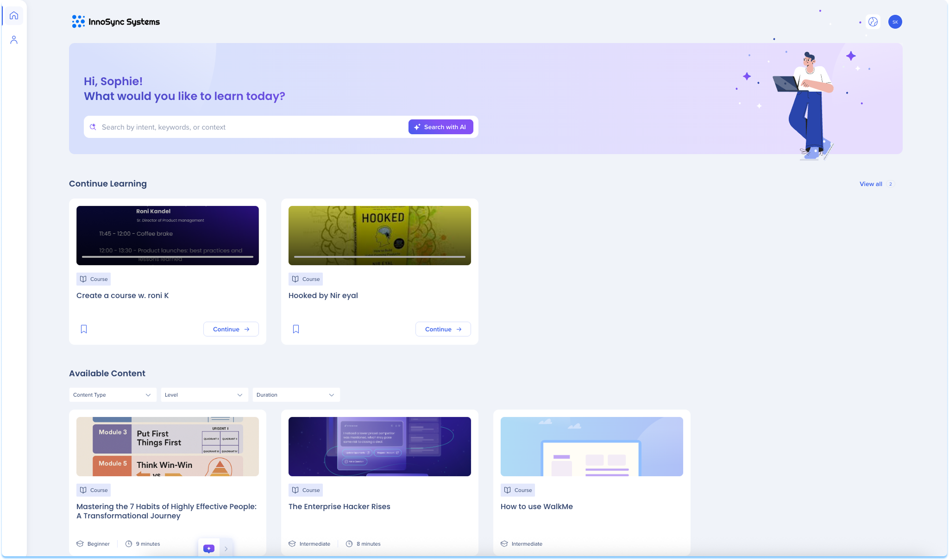Click View all in Continue Learning
This screenshot has height=560, width=949.
[871, 184]
